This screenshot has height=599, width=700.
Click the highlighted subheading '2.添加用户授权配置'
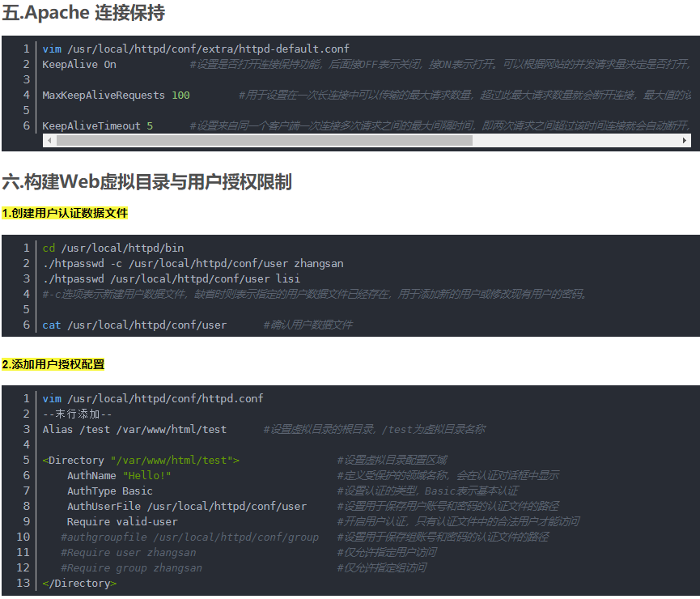[x=53, y=364]
